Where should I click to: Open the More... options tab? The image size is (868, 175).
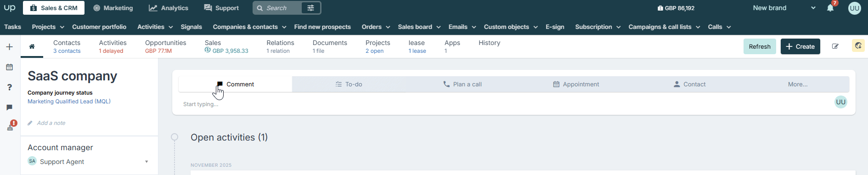click(x=797, y=84)
